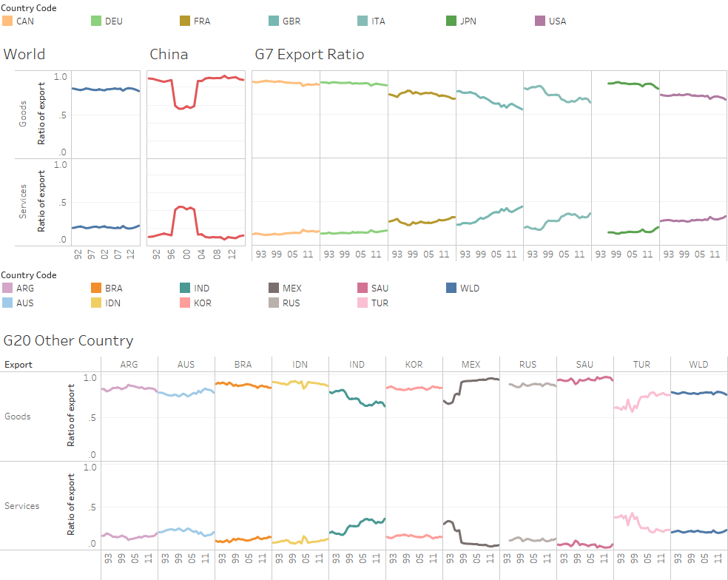
Task: Click the "G7 Export Ratio" chart title
Action: point(309,55)
